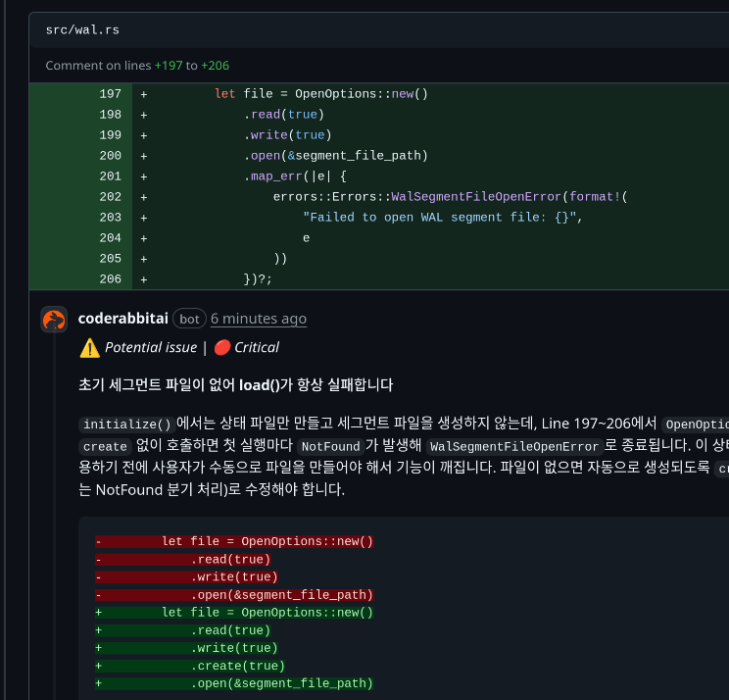This screenshot has height=700, width=729.
Task: Click the +206 end line reference
Action: pyautogui.click(x=215, y=66)
